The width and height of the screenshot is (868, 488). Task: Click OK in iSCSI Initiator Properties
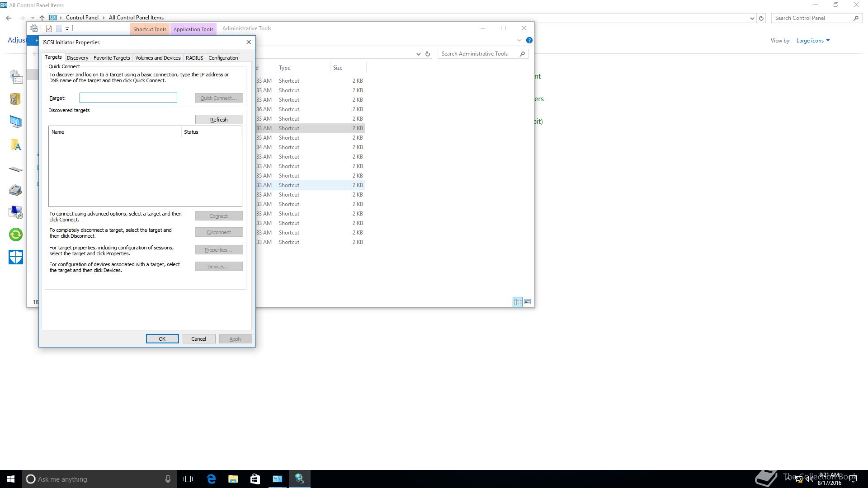162,339
